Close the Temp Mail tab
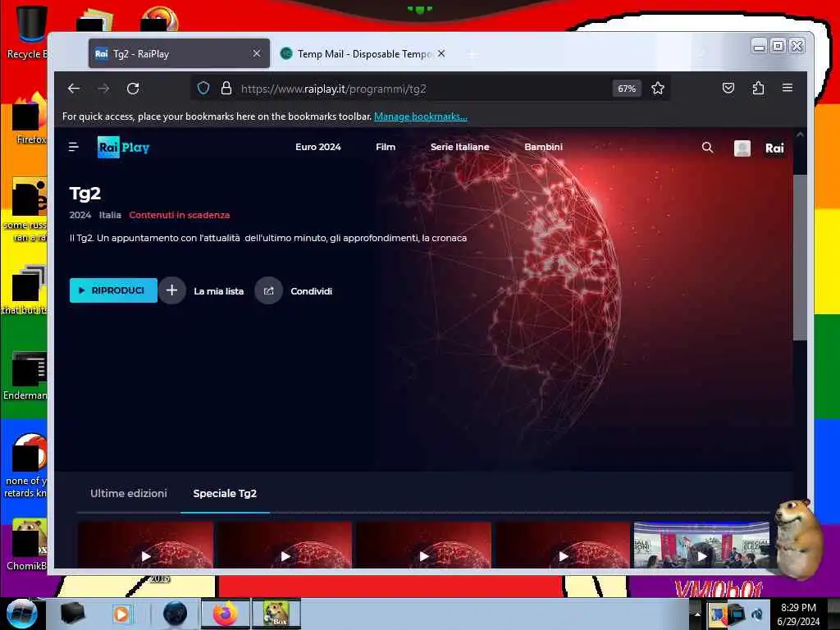The image size is (840, 630). [441, 53]
